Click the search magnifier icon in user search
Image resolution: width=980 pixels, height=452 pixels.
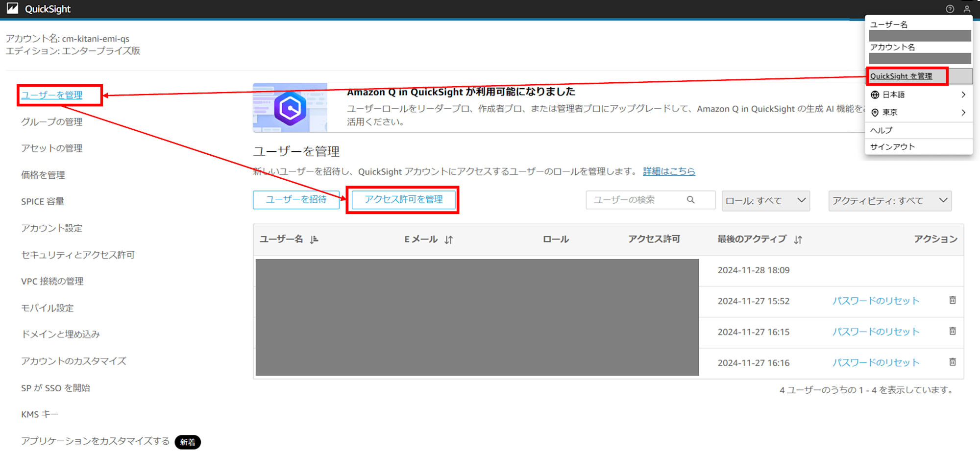point(691,200)
